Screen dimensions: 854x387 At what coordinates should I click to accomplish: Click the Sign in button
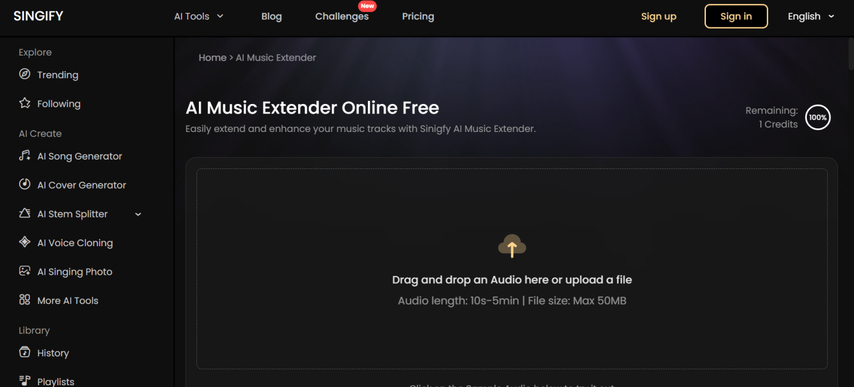[736, 16]
